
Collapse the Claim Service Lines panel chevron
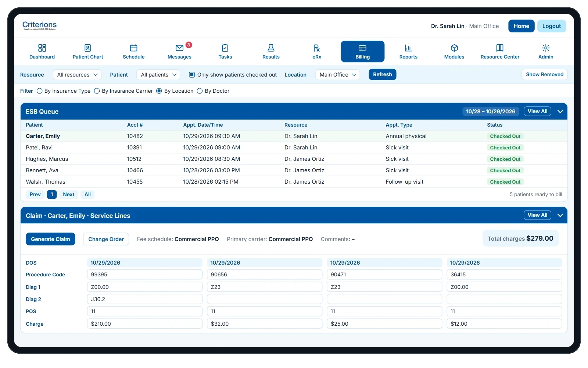point(560,215)
